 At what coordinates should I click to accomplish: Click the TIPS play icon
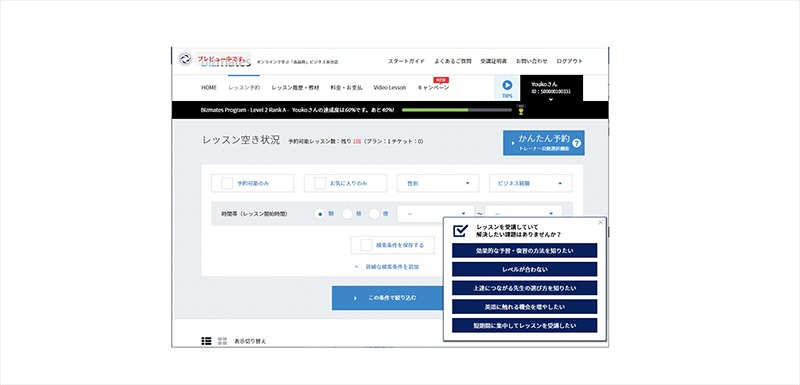coord(507,85)
